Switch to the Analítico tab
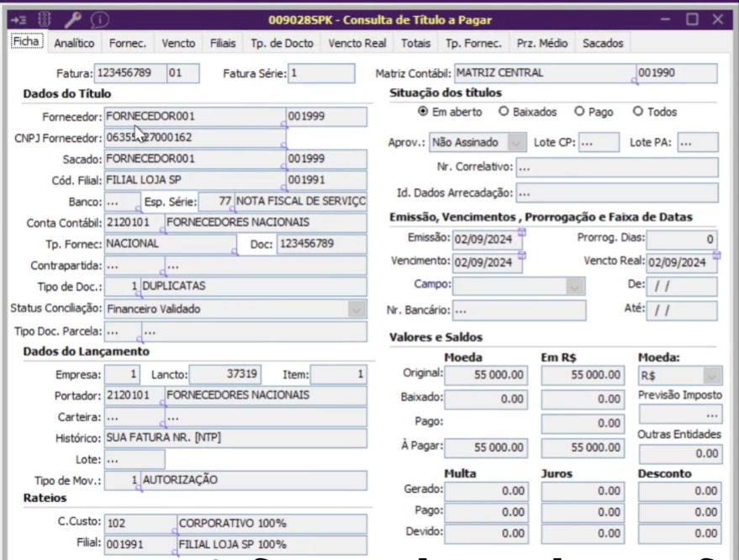The height and width of the screenshot is (560, 739). 74,42
